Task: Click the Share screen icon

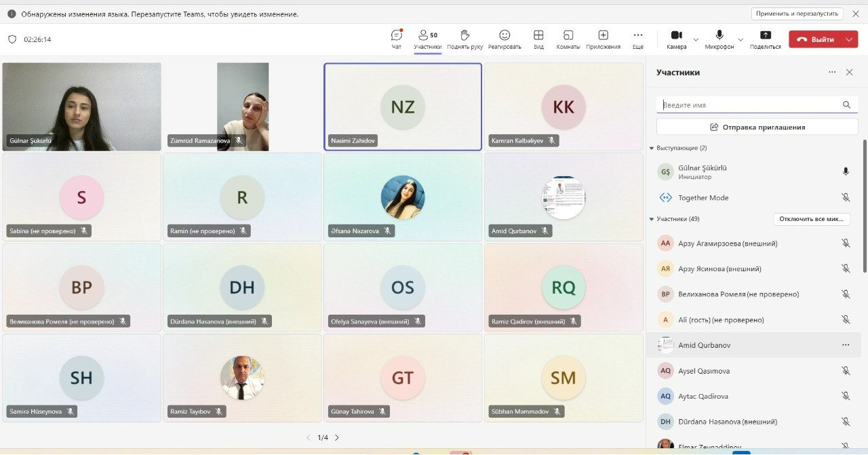Action: coord(765,36)
